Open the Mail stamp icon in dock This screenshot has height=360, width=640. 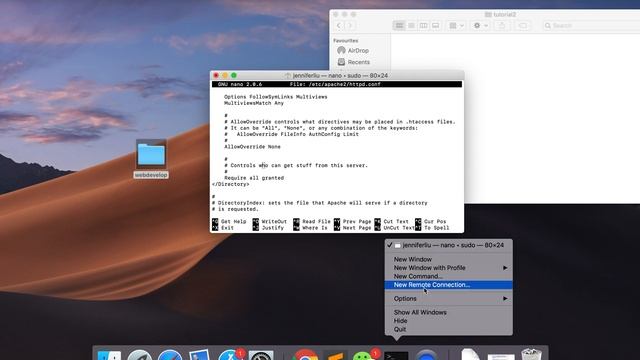(199, 355)
